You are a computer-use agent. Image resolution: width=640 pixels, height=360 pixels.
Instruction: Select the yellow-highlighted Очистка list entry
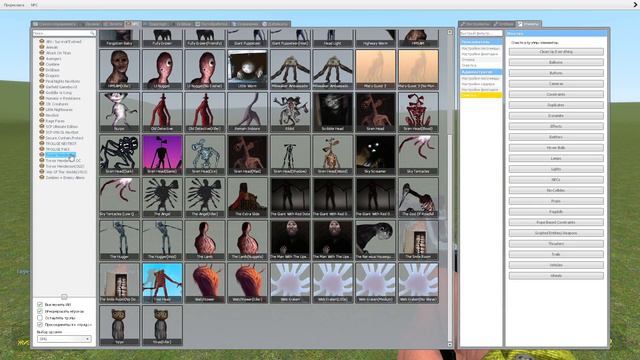(481, 95)
